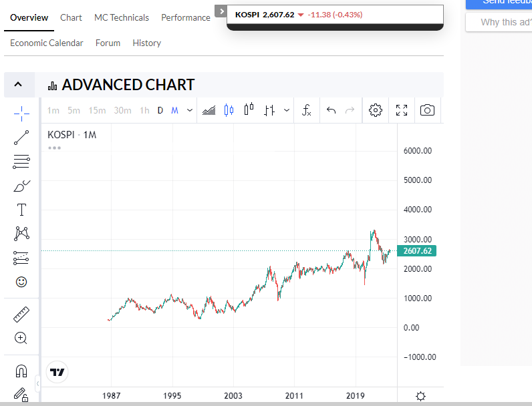
Task: Set chart interval to 15m
Action: [x=97, y=110]
